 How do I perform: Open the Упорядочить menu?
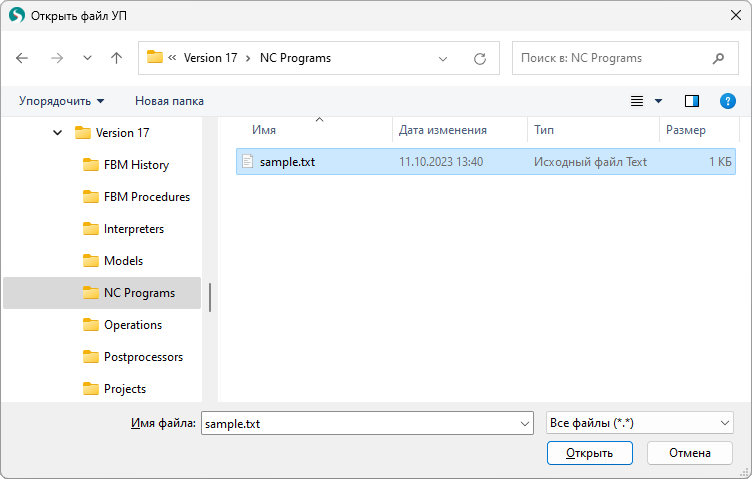point(61,101)
